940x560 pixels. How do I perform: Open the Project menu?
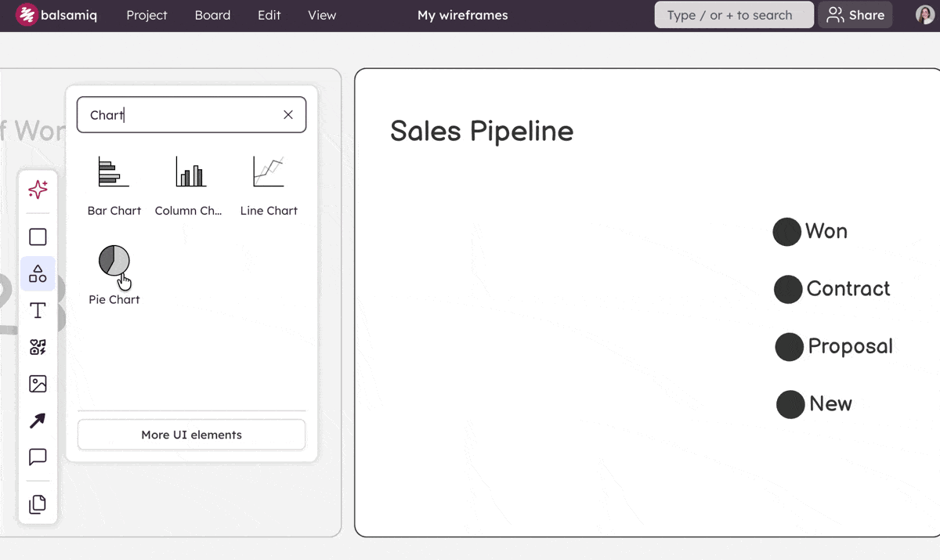[x=146, y=15]
